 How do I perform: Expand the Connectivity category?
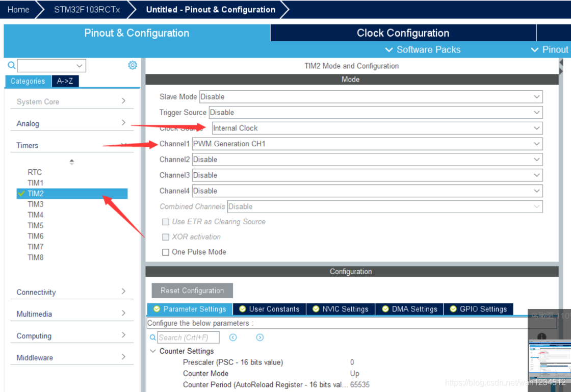[x=71, y=292]
